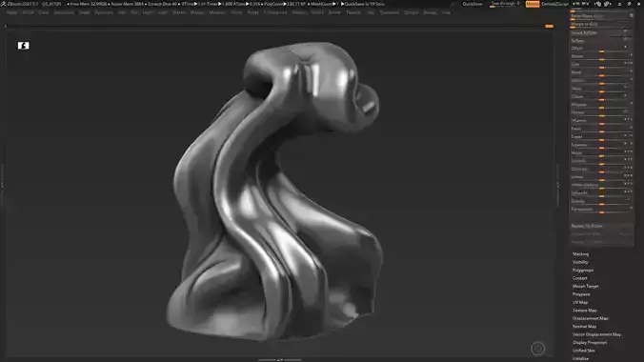Expand the Morph Target subpalette

(x=585, y=287)
